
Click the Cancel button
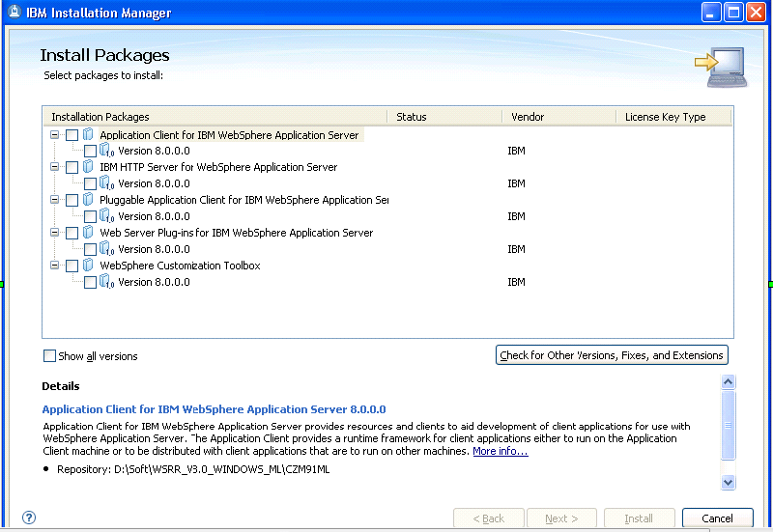click(717, 518)
